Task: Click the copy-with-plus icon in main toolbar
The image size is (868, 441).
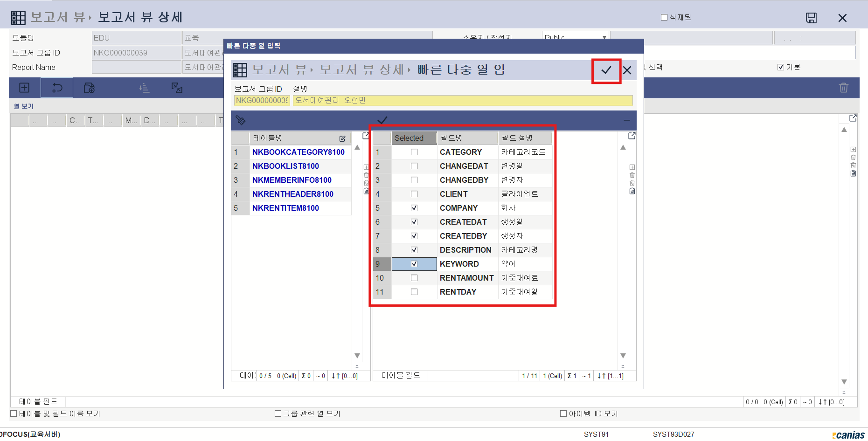Action: [89, 88]
